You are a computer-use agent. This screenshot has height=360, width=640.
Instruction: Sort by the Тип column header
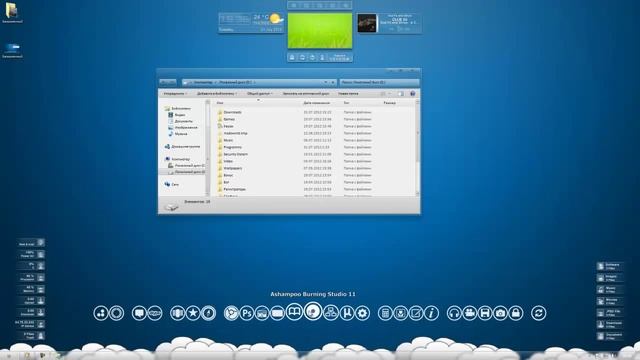click(x=346, y=103)
